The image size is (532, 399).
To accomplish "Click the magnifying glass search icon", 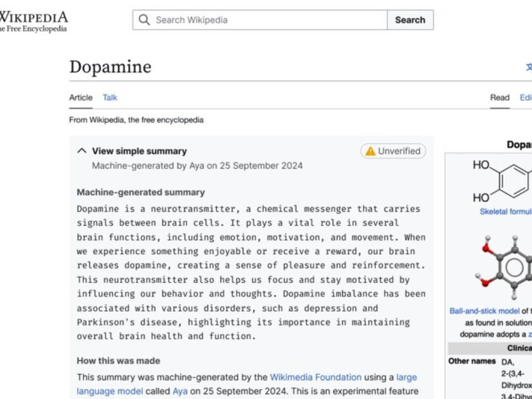I will point(144,20).
